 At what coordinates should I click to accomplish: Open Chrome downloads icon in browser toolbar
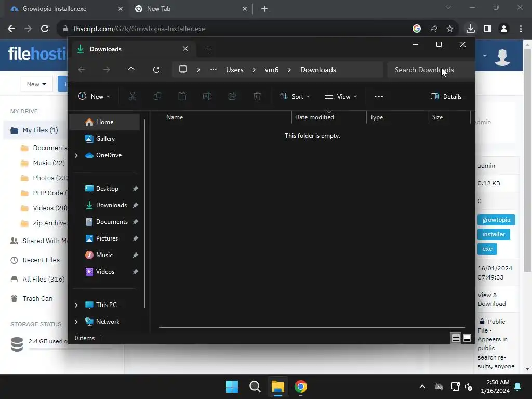coord(470,29)
